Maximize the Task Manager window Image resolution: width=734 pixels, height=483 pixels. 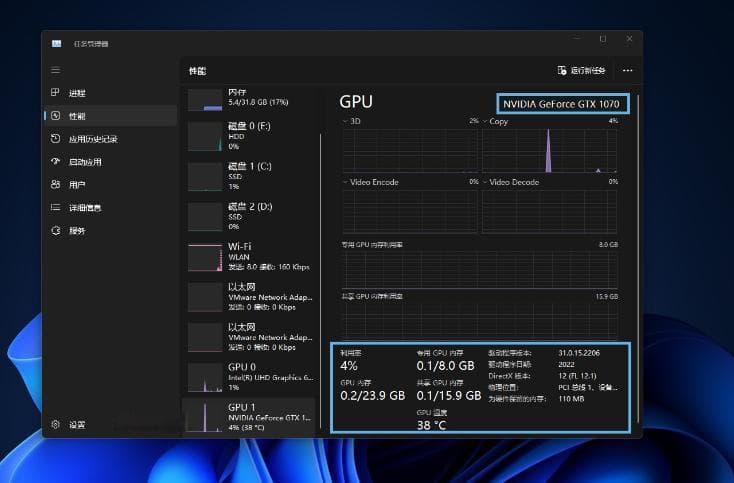pyautogui.click(x=603, y=39)
